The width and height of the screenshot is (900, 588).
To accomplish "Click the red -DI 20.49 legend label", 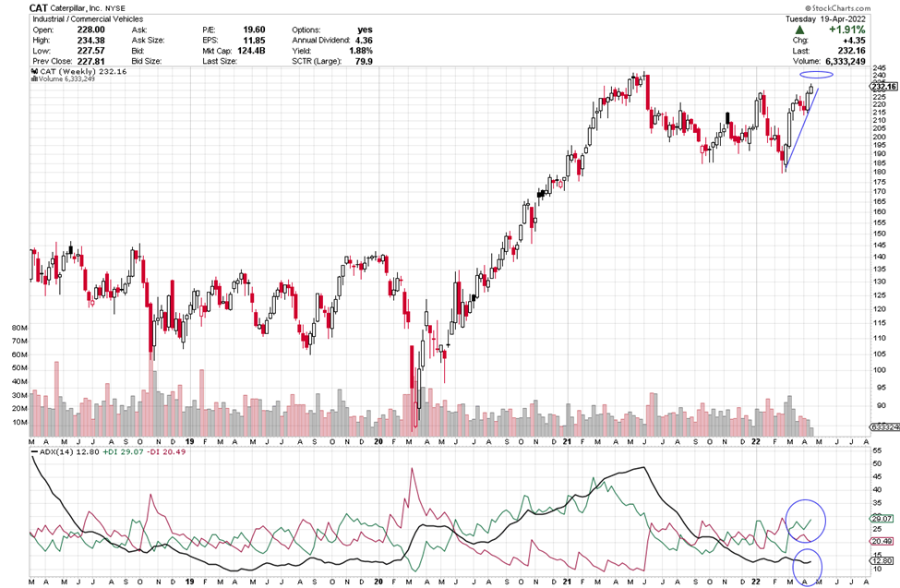I will [x=166, y=452].
